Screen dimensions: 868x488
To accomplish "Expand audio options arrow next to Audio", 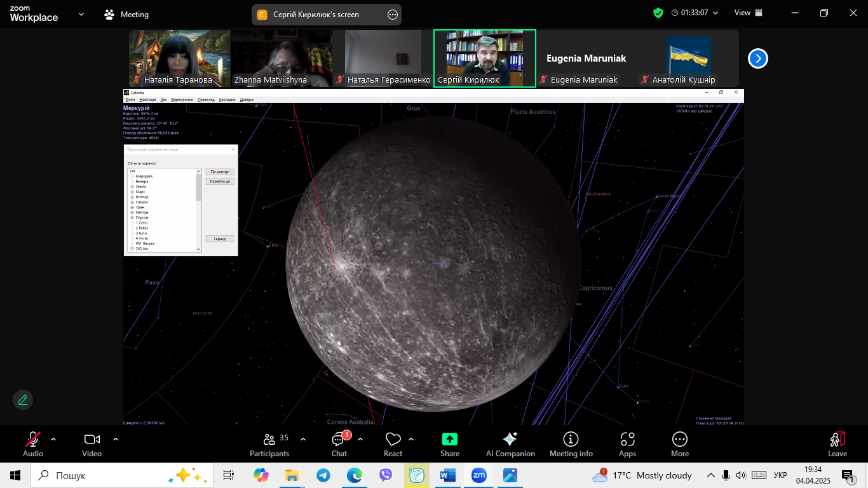I will (53, 439).
